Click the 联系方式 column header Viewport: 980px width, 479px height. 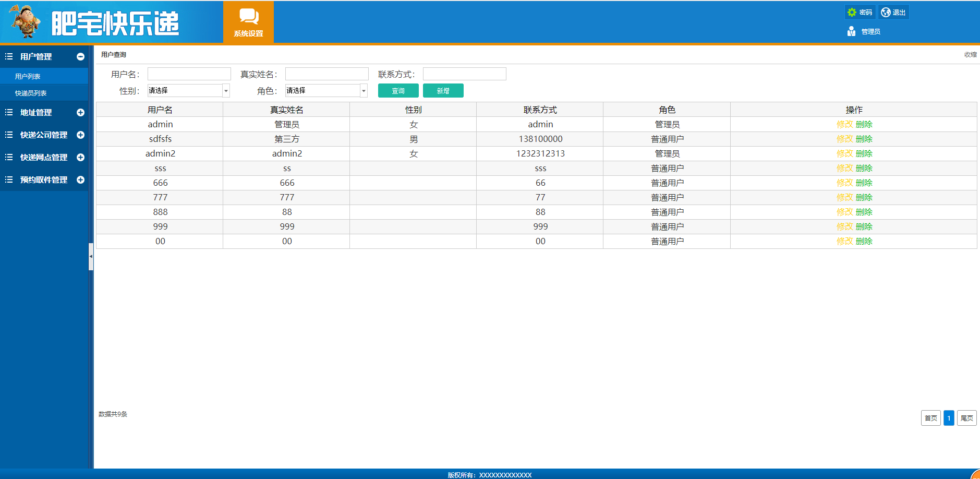point(540,110)
